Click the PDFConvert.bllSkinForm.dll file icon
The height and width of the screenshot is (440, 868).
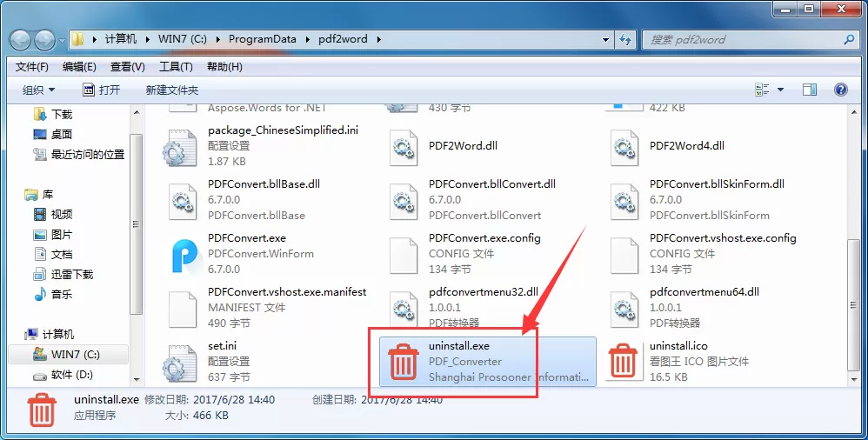click(x=624, y=202)
